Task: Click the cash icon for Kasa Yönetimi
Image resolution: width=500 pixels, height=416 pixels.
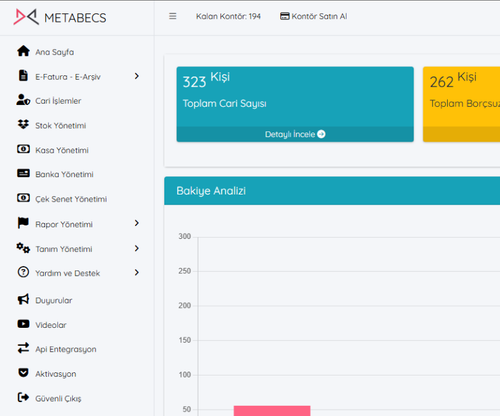Action: coord(23,149)
